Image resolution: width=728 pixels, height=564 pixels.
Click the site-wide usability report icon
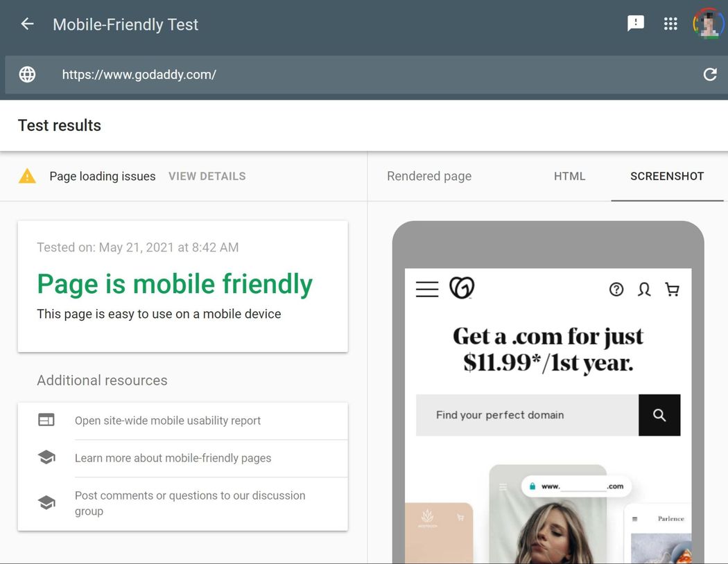46,420
